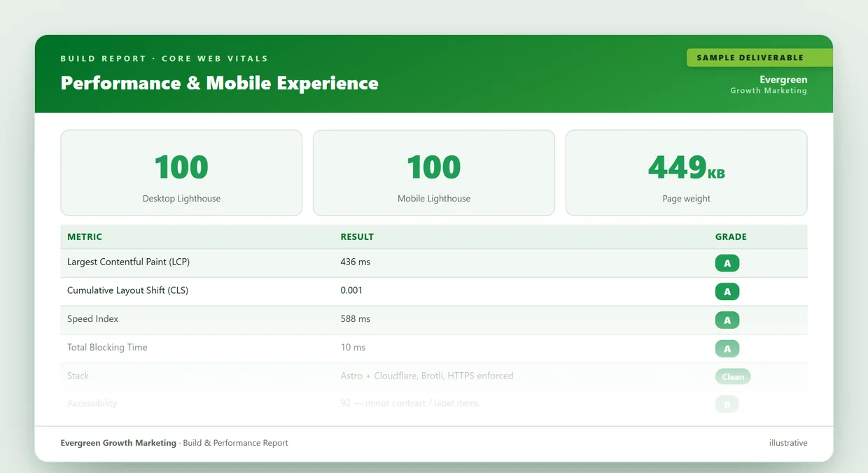Click the Clean badge in Stack row
This screenshot has width=868, height=473.
(x=733, y=376)
